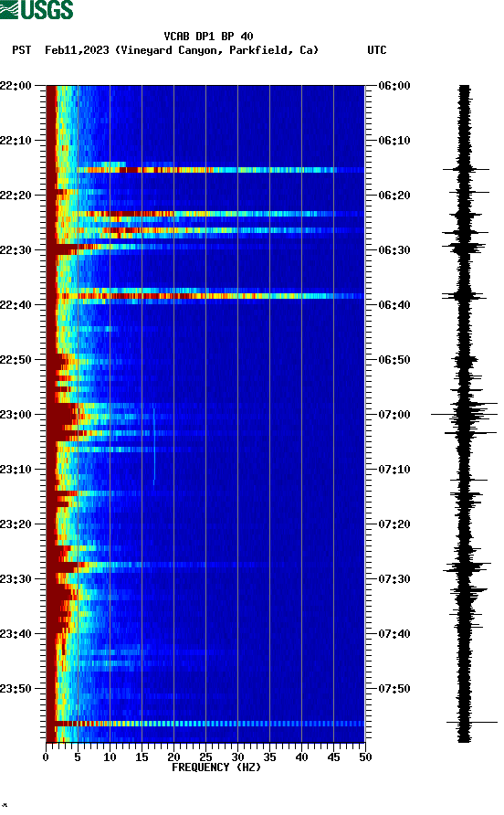504x815 pixels.
Task: Click the 06:50 UTC time label
Action: coord(394,360)
